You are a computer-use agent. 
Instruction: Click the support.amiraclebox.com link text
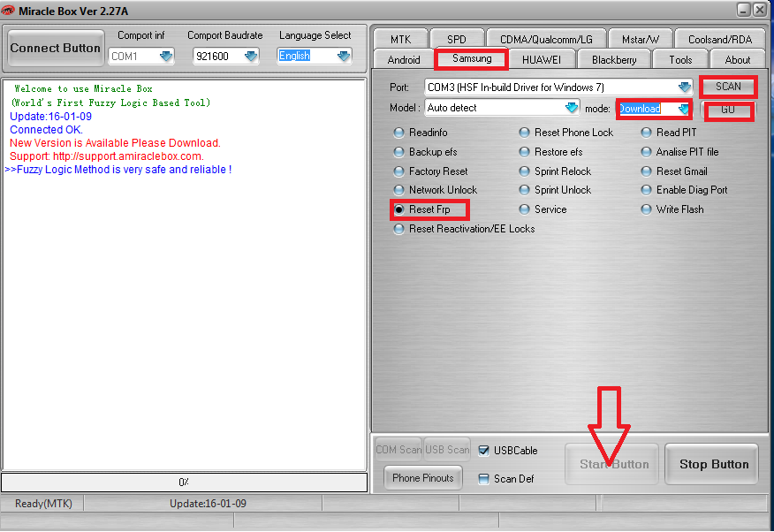[128, 156]
